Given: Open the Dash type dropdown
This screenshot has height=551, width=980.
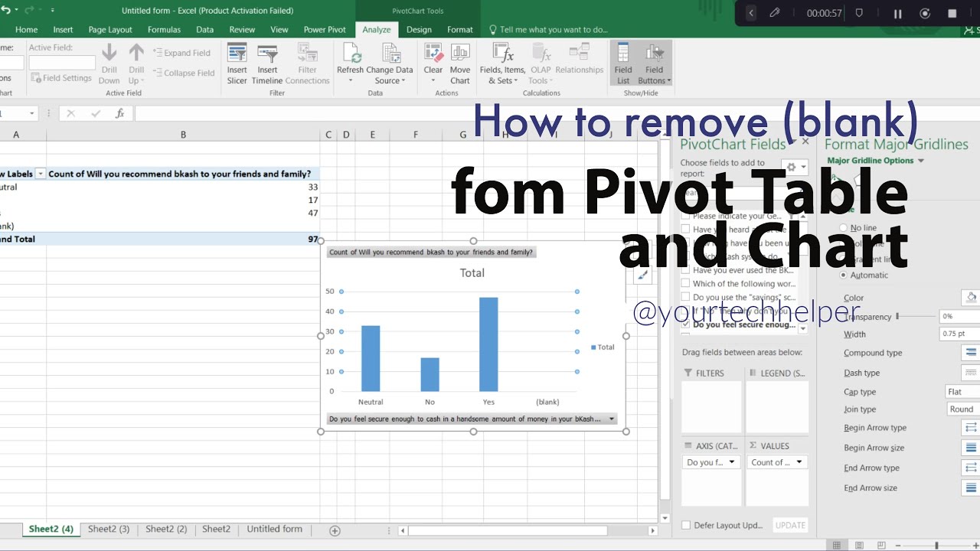Looking at the screenshot, I should pos(971,373).
